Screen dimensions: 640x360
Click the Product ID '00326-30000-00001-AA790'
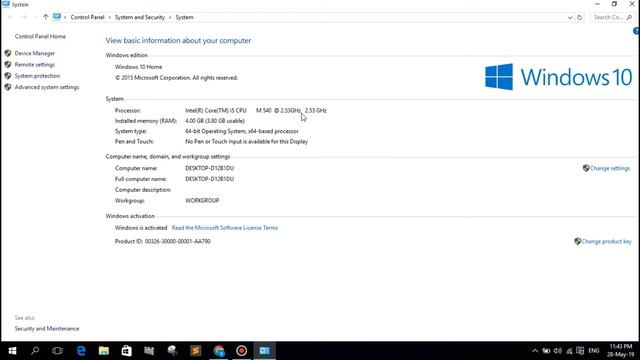(x=178, y=241)
